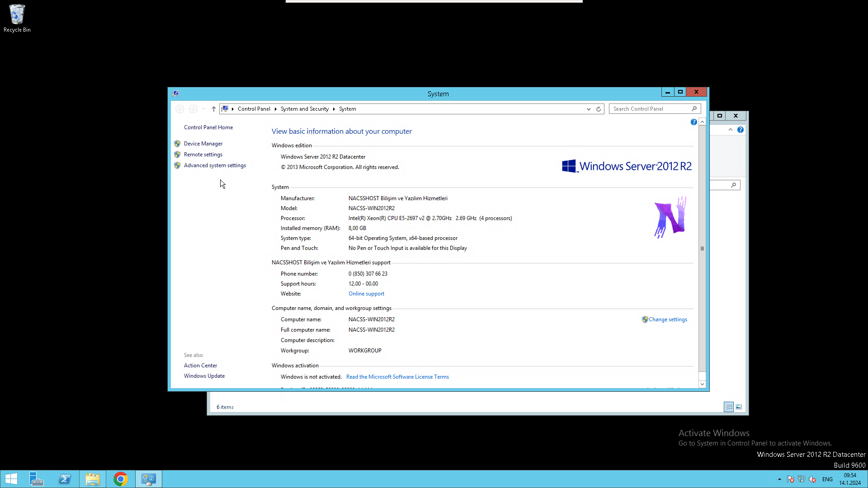The image size is (868, 488).
Task: Open the muted volume icon in system tray
Action: (x=812, y=479)
